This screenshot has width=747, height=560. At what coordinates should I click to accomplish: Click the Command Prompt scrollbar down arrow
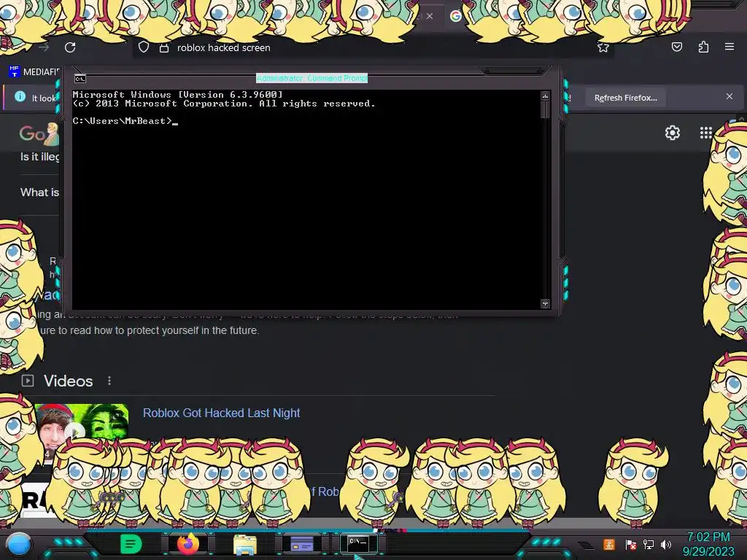coord(545,303)
